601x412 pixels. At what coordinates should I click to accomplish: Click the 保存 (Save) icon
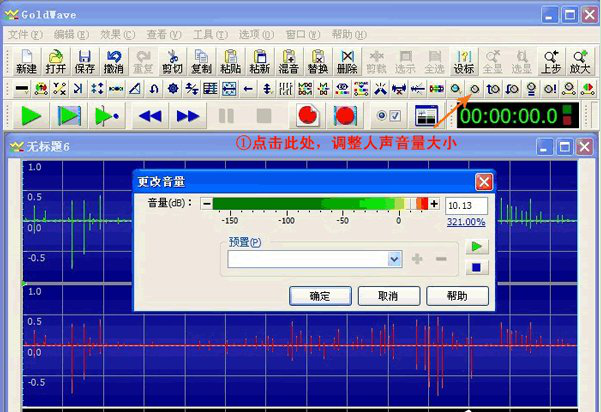[x=85, y=61]
